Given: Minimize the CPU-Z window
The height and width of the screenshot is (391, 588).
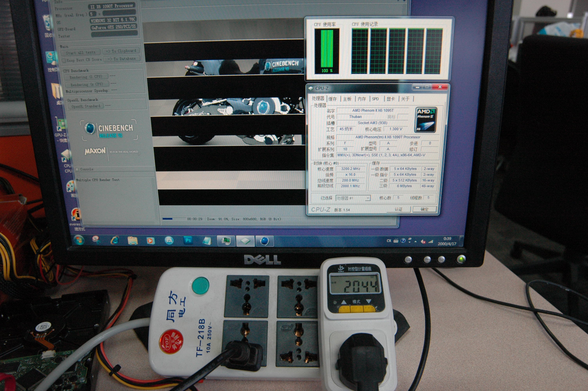Looking at the screenshot, I should coord(417,87).
